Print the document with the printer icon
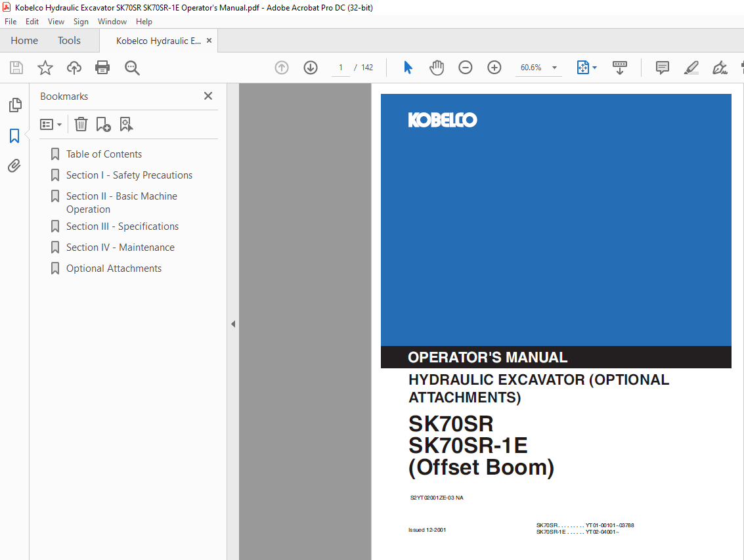This screenshot has height=560, width=744. pyautogui.click(x=102, y=68)
